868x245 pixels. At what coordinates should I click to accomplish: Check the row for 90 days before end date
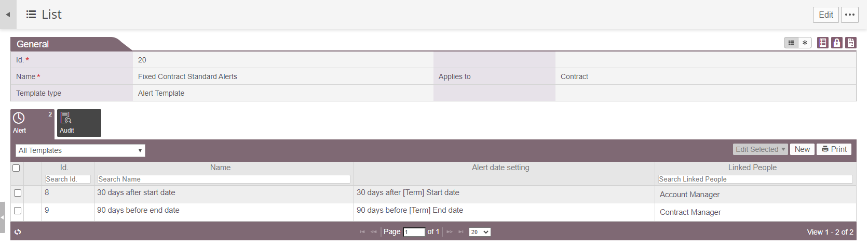pos(18,211)
